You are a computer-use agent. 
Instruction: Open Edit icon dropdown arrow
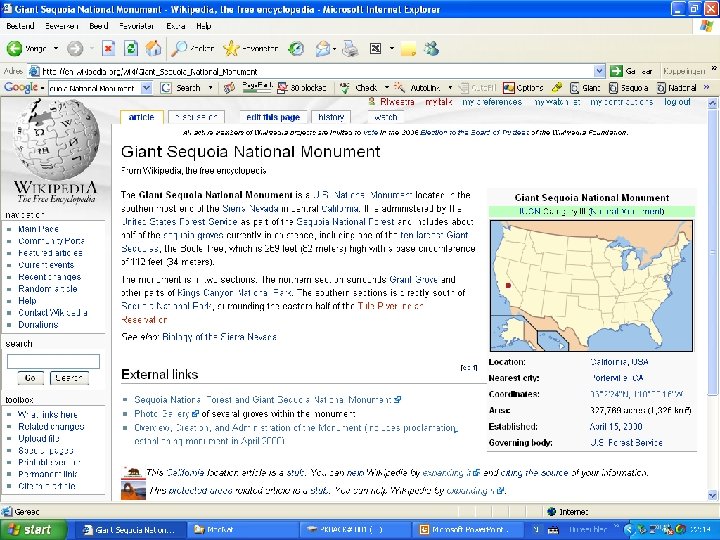[391, 48]
